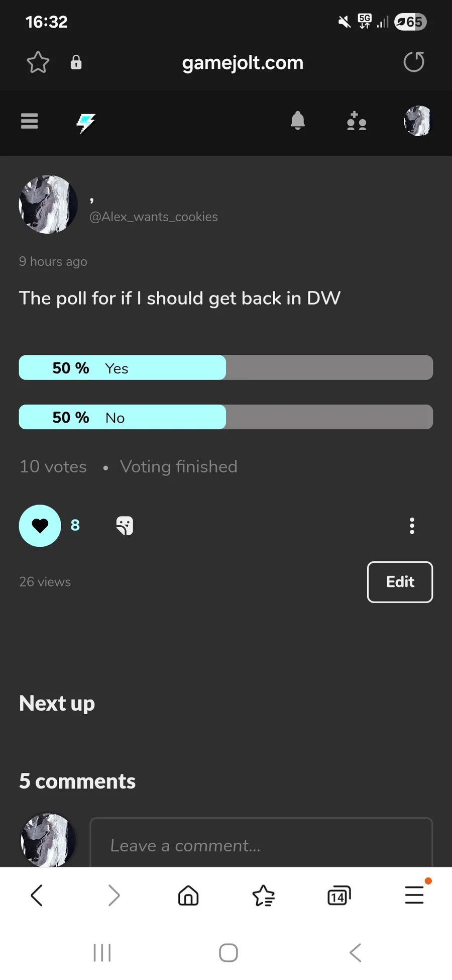Bookmark page with the star icon
This screenshot has width=452, height=980.
coord(38,63)
